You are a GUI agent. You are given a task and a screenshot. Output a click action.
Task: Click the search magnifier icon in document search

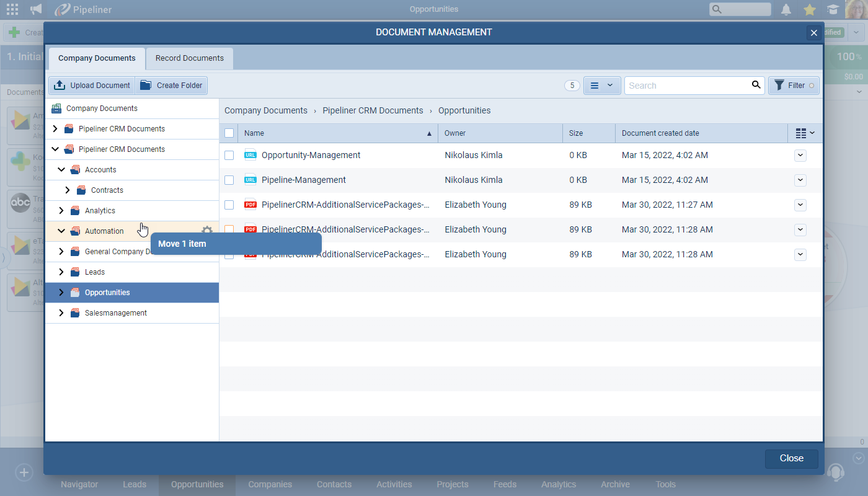coord(756,85)
